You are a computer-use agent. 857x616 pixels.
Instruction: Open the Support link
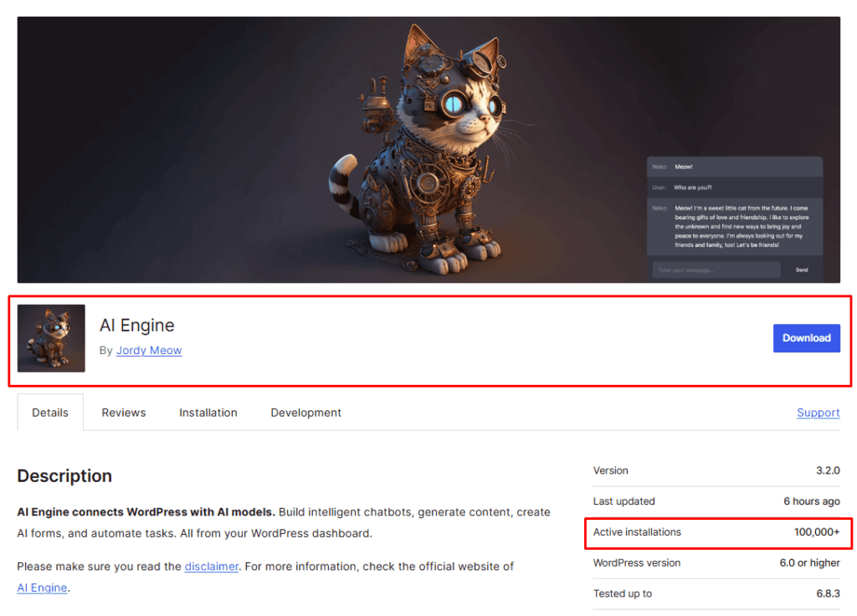point(818,412)
